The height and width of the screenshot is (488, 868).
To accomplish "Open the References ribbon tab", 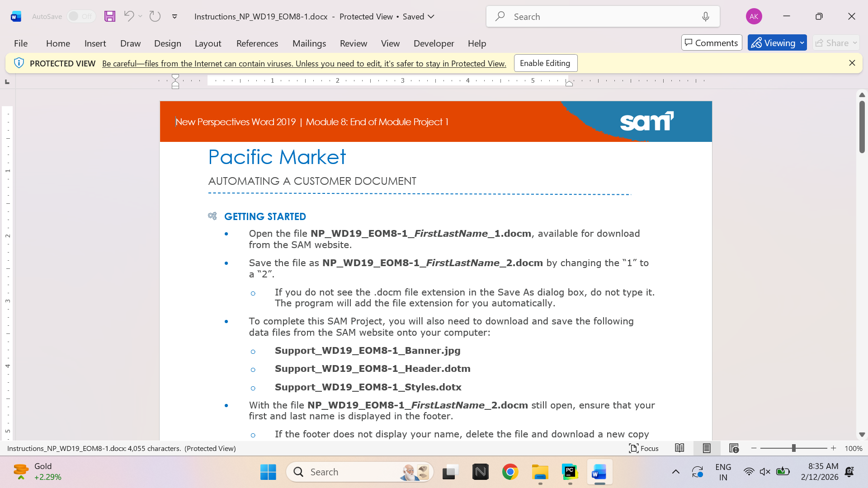I will [x=257, y=43].
